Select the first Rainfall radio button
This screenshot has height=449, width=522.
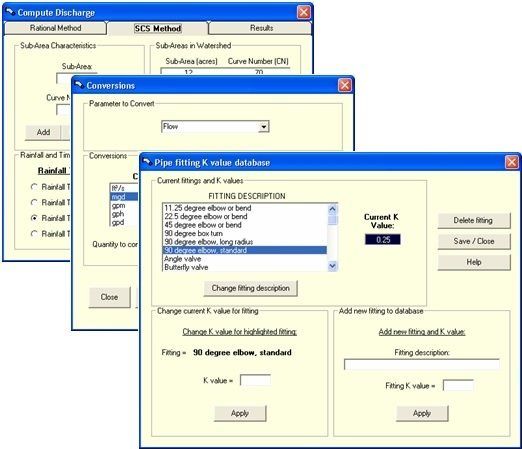[34, 187]
